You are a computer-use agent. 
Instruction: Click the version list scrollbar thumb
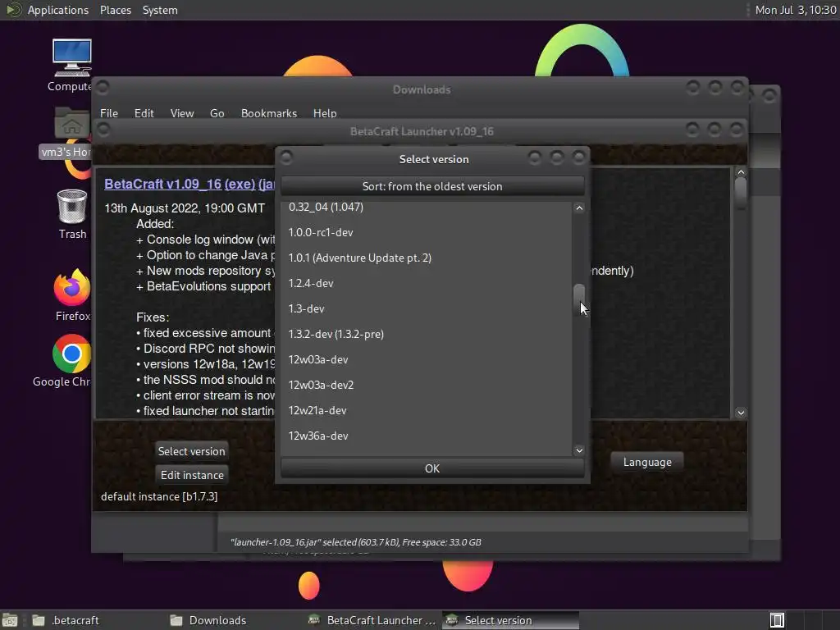579,299
